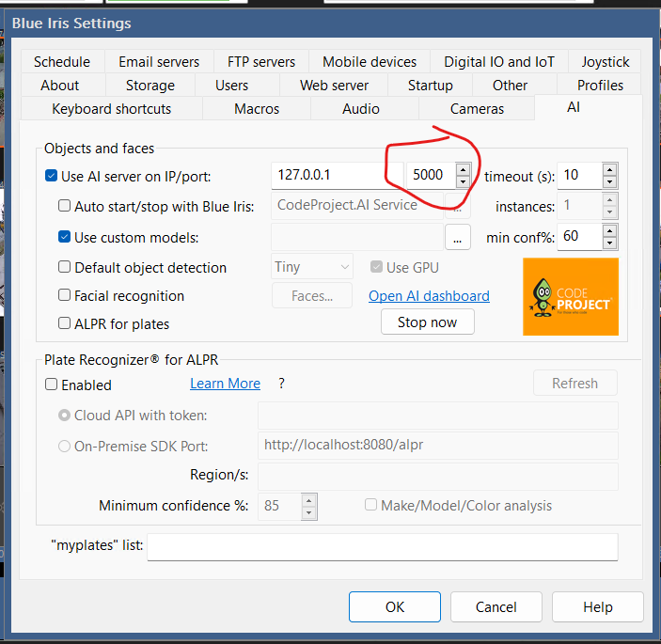The width and height of the screenshot is (661, 644).
Task: Enable Auto start/stop with Blue Iris
Action: coord(64,206)
